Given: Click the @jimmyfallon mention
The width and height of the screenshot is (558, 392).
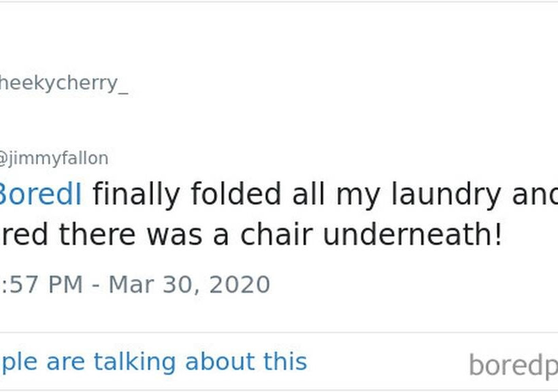Looking at the screenshot, I should point(54,159).
